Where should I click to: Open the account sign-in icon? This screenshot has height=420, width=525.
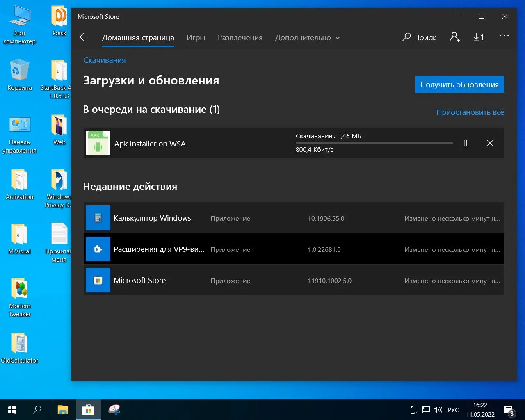click(x=455, y=37)
